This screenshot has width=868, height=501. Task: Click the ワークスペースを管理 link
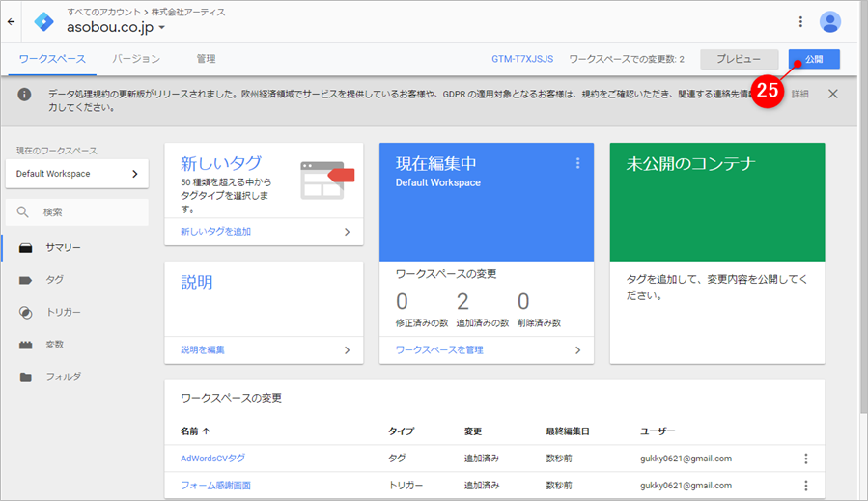(x=439, y=349)
